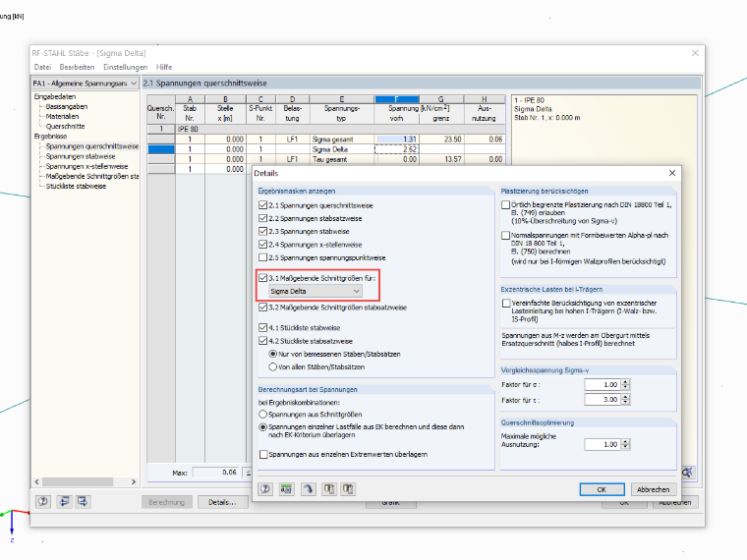Click Faktor für τ value field
Viewport: 747px width, 560px height.
603,400
